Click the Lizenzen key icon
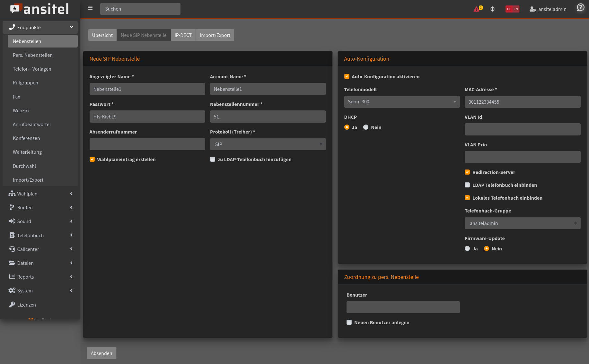589x364 pixels. pyautogui.click(x=12, y=305)
